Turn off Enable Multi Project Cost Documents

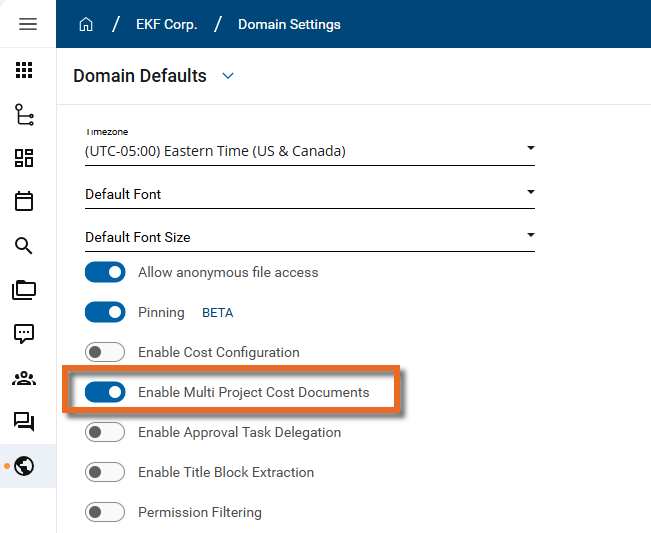[105, 392]
